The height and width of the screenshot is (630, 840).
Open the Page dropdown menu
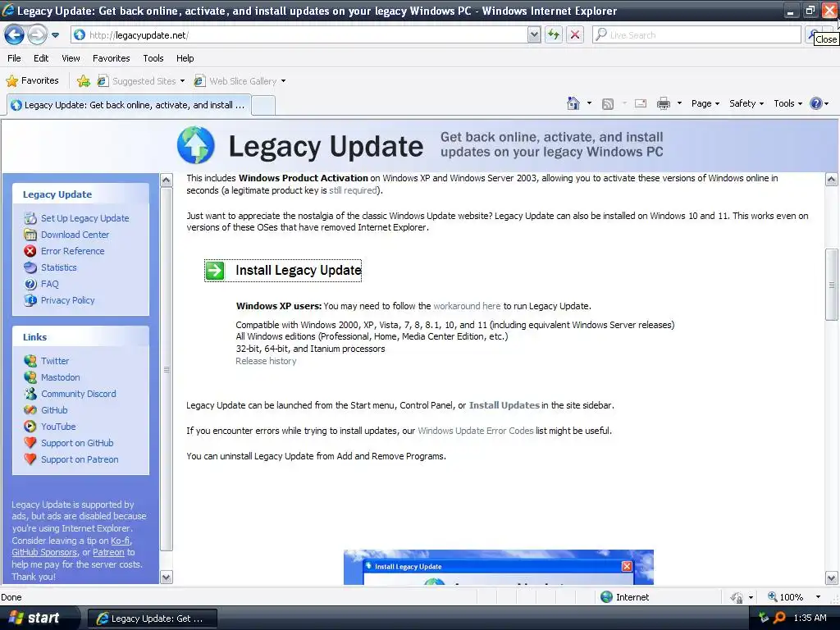[x=705, y=103]
